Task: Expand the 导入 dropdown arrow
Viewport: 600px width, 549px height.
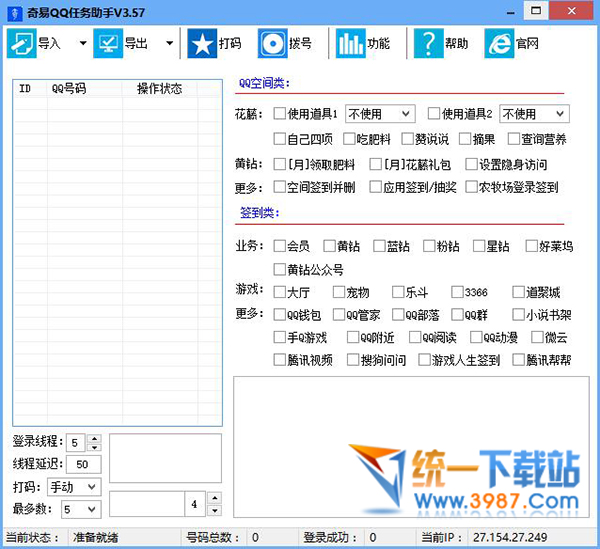Action: pos(83,43)
